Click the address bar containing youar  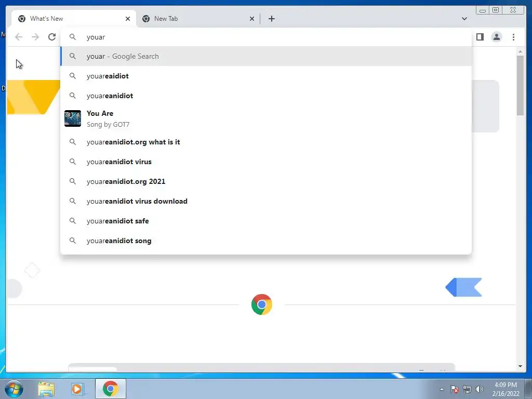pos(266,37)
